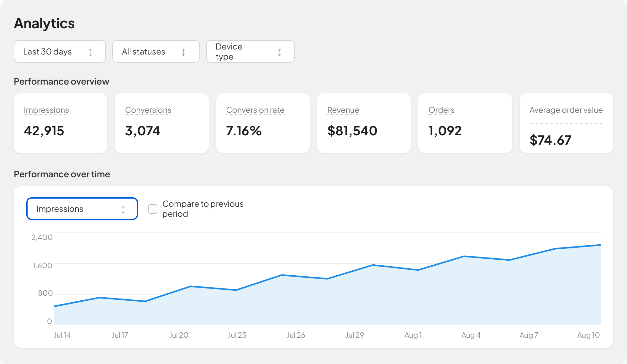Click the Jul 20 x-axis label
627x364 pixels.
point(179,335)
